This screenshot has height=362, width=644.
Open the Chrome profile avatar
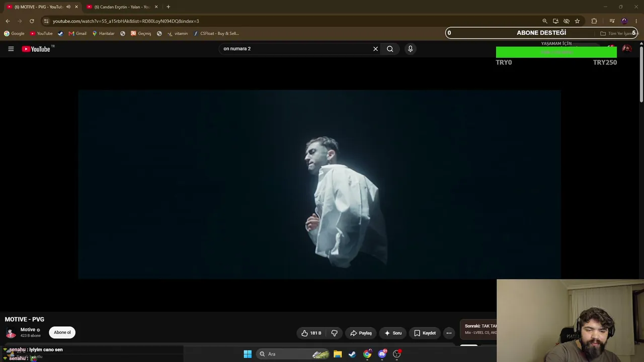tap(624, 21)
